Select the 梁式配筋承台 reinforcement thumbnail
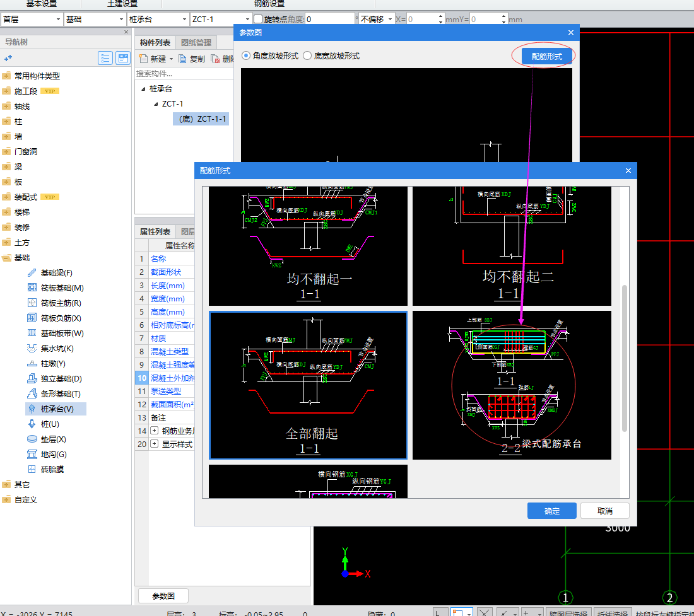The height and width of the screenshot is (616, 694). pyautogui.click(x=512, y=385)
